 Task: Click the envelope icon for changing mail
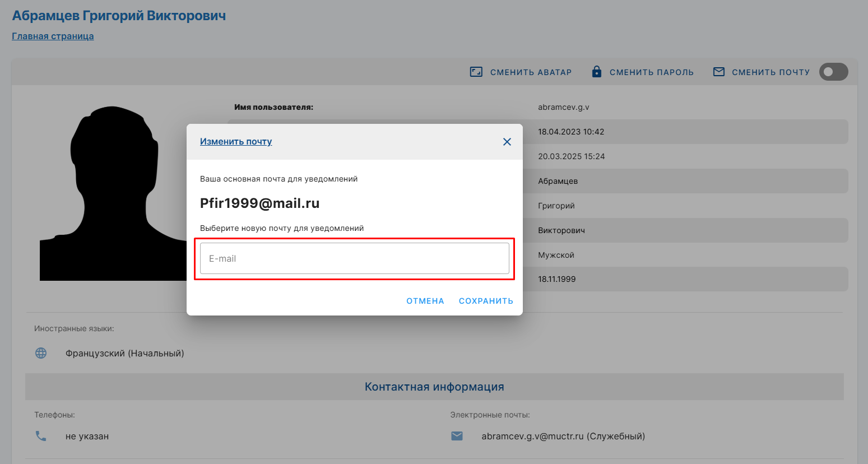(x=718, y=72)
